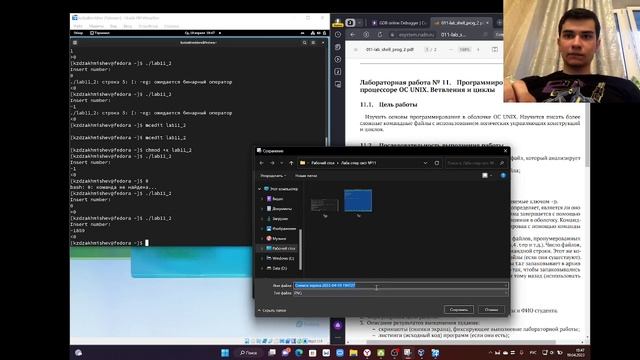Refresh the save dialog folder view

437,163
